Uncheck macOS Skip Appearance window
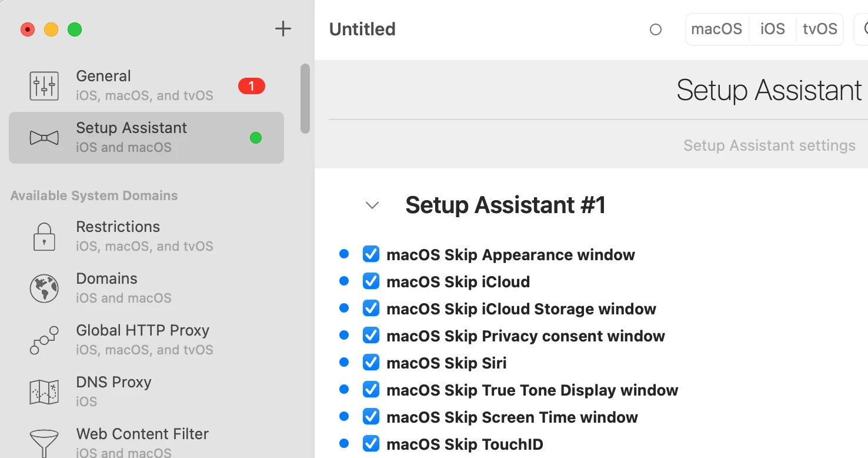Screen dimensions: 868x458 [x=371, y=254]
